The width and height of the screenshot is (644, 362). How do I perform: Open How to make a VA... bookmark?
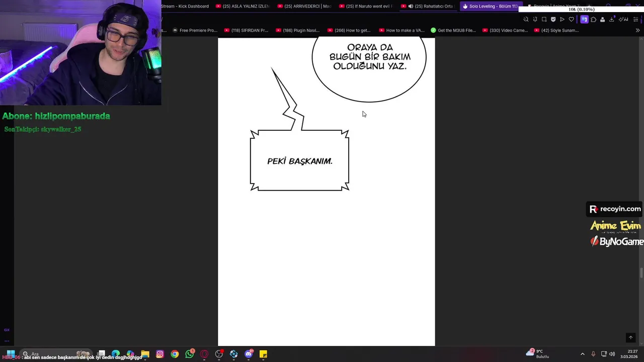[x=401, y=30]
